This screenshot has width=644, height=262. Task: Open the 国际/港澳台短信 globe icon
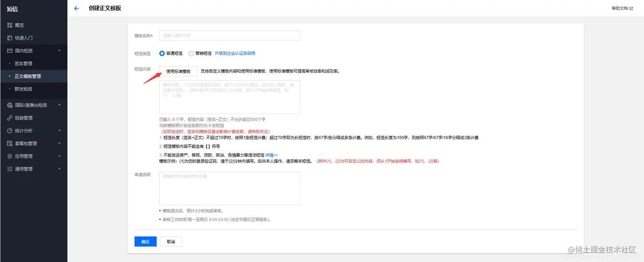pyautogui.click(x=9, y=105)
